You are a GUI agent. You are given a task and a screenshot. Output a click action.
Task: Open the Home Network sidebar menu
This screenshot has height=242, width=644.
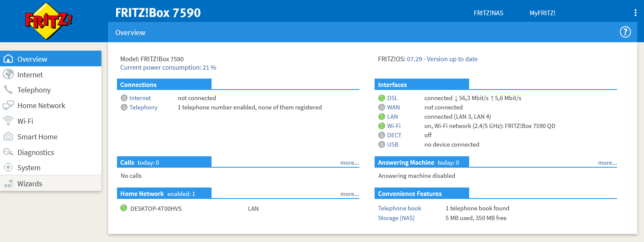[x=51, y=106]
